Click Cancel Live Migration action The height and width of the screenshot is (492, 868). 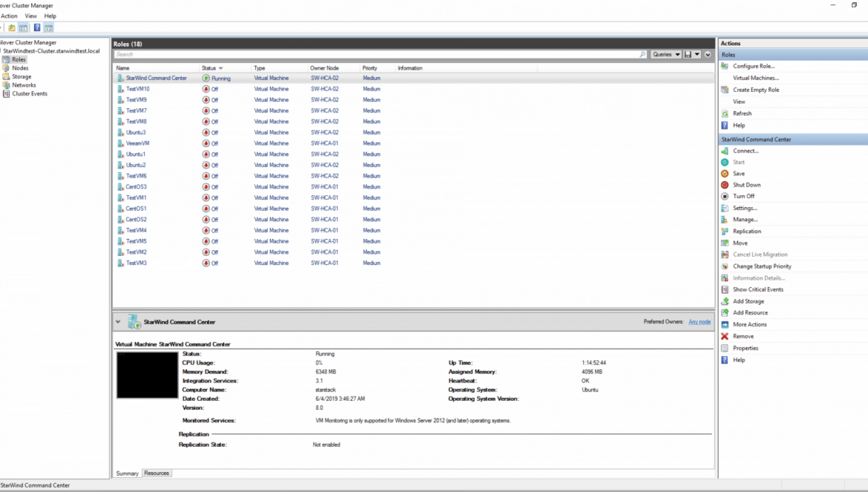(760, 255)
